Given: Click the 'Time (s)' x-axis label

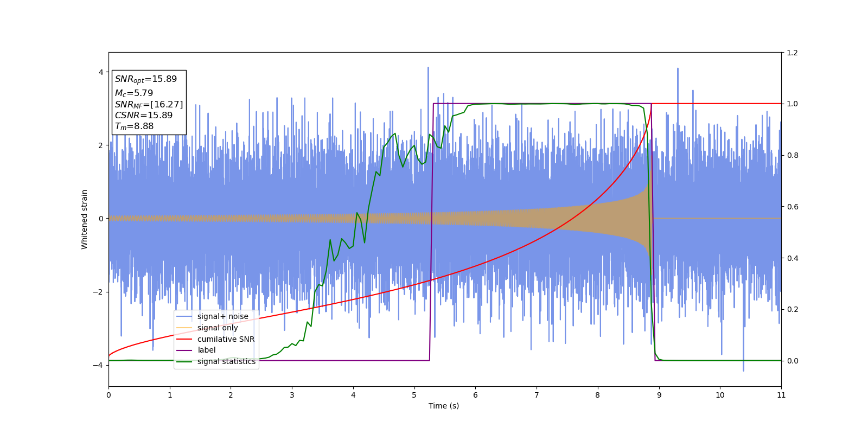Looking at the screenshot, I should pyautogui.click(x=444, y=406).
